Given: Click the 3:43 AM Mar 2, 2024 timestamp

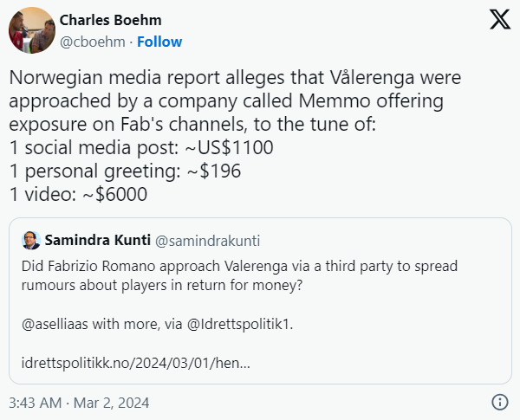Looking at the screenshot, I should point(79,403).
